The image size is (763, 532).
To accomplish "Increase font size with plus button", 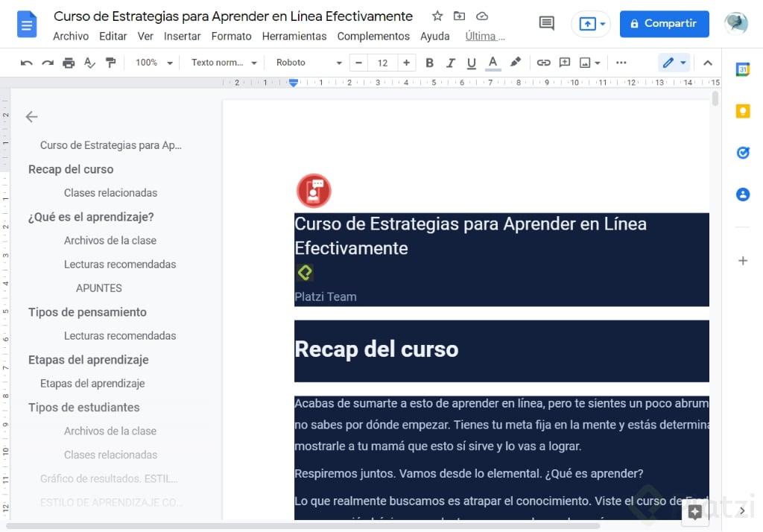I will [406, 63].
